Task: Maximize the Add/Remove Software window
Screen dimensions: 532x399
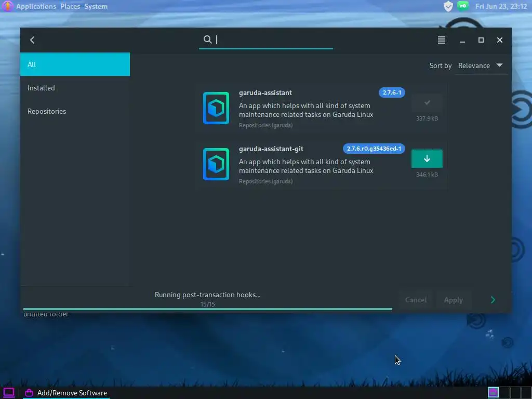Action: point(481,40)
